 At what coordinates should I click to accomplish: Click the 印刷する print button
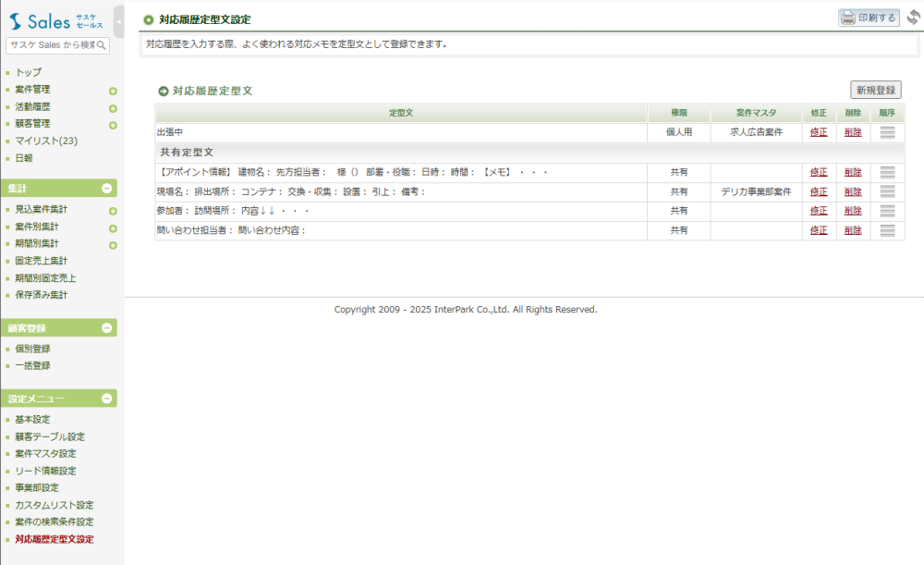click(869, 18)
